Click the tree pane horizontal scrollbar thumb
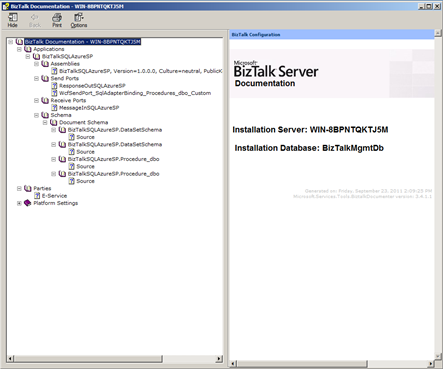 click(88, 359)
